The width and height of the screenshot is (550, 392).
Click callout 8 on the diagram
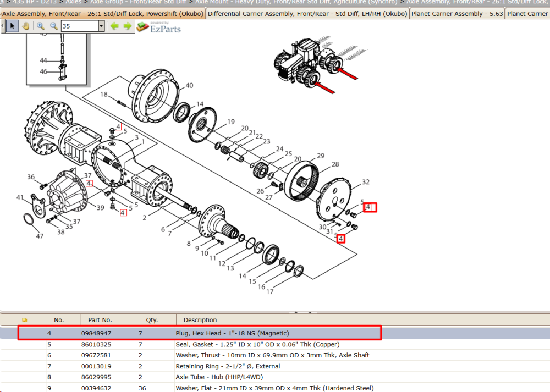pos(189,243)
